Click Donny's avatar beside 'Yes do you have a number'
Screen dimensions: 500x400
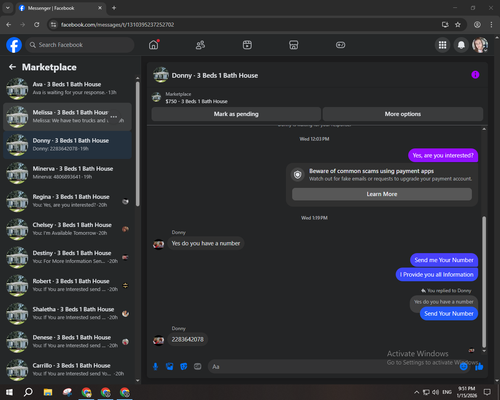point(158,244)
